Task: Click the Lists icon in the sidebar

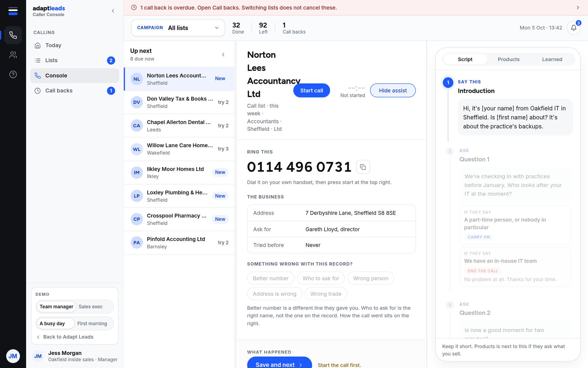Action: pyautogui.click(x=38, y=61)
